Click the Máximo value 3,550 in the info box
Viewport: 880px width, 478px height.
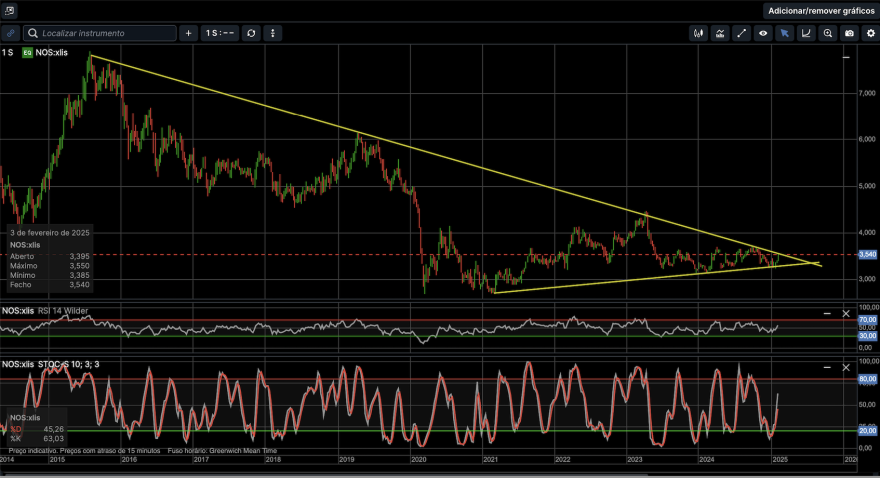(x=79, y=265)
